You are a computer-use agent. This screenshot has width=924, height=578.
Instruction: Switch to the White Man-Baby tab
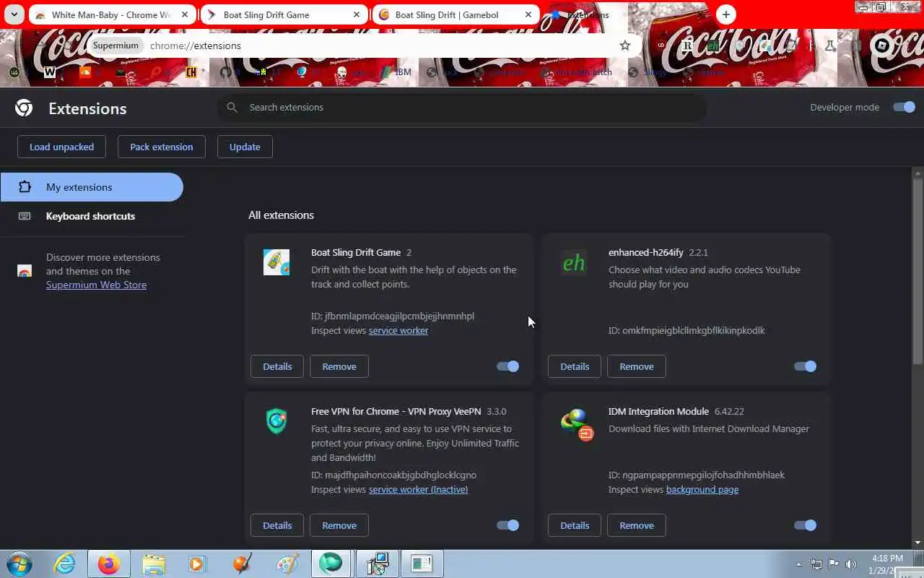tap(113, 14)
